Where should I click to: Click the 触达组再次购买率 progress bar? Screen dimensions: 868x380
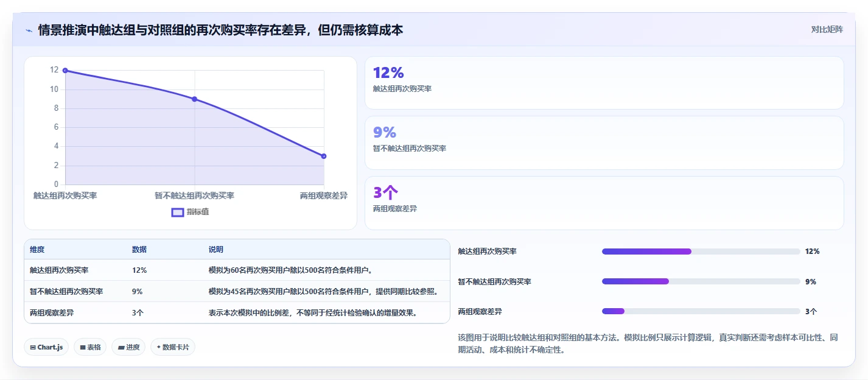tap(701, 252)
